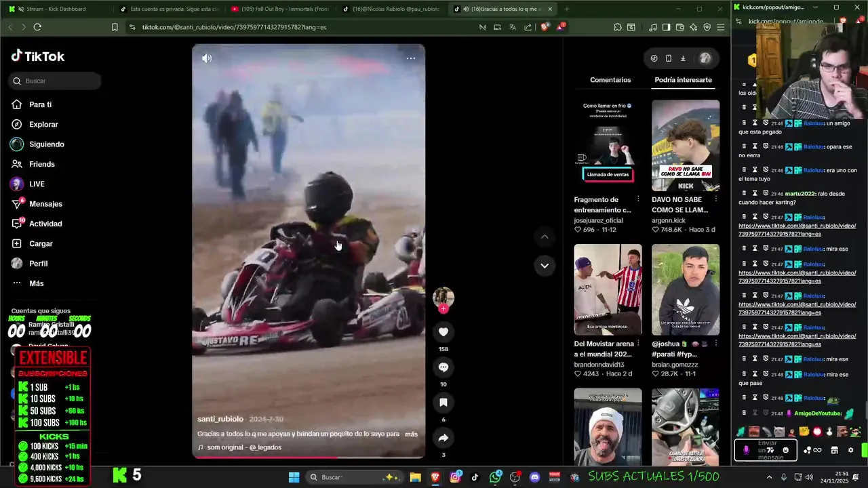Viewport: 868px width, 488px height.
Task: Open 'Llamada de ventas' recommended video thumbnail
Action: [x=608, y=146]
